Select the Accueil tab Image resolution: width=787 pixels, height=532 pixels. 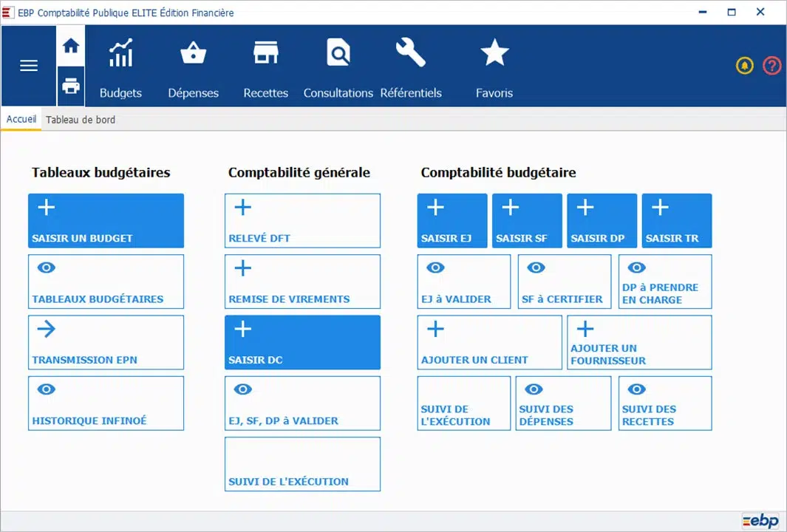click(21, 120)
